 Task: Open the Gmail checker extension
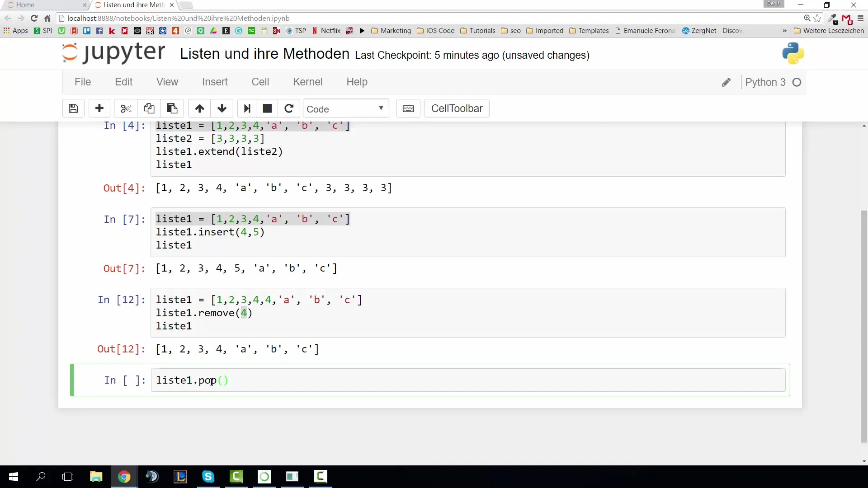846,19
